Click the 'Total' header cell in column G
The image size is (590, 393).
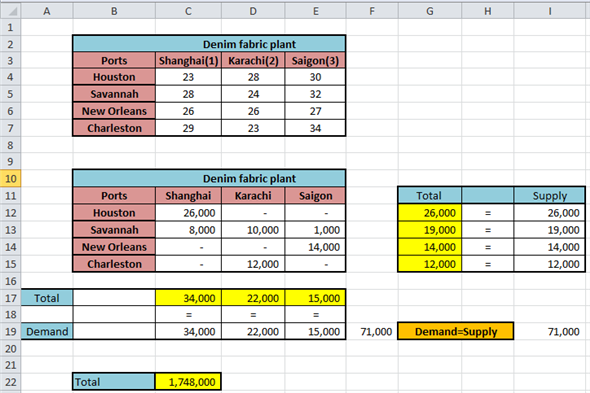430,196
